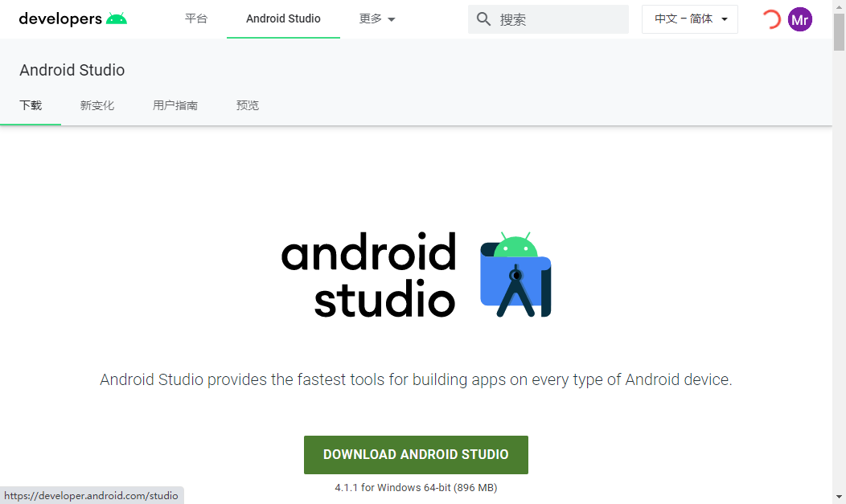Click the 'Android Studio provides the fastest tools' tagline
This screenshot has height=504, width=846.
pyautogui.click(x=416, y=379)
